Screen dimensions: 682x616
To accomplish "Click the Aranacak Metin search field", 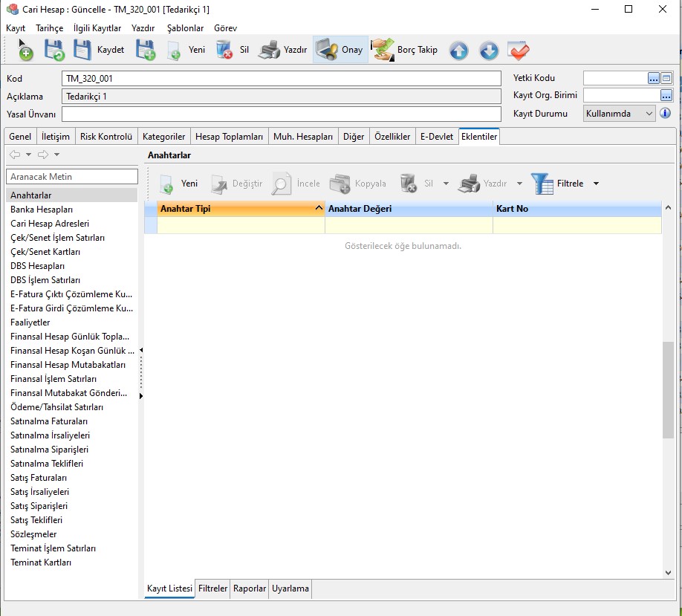I will point(72,176).
